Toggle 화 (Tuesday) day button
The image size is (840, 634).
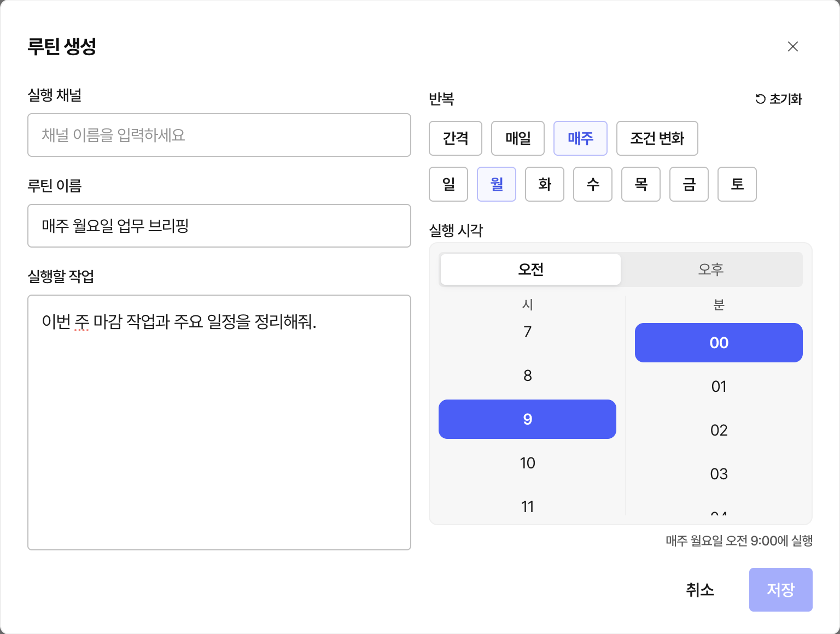[x=545, y=184]
